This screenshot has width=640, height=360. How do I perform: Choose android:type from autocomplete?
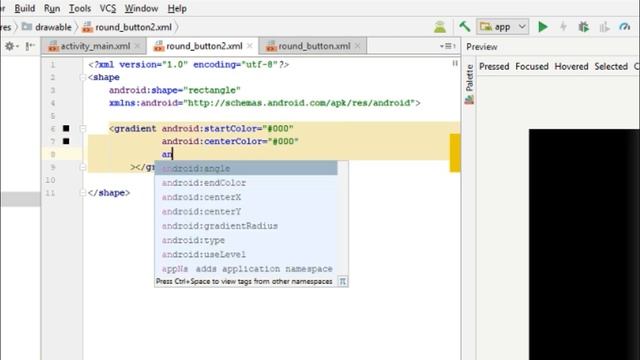pyautogui.click(x=246, y=240)
